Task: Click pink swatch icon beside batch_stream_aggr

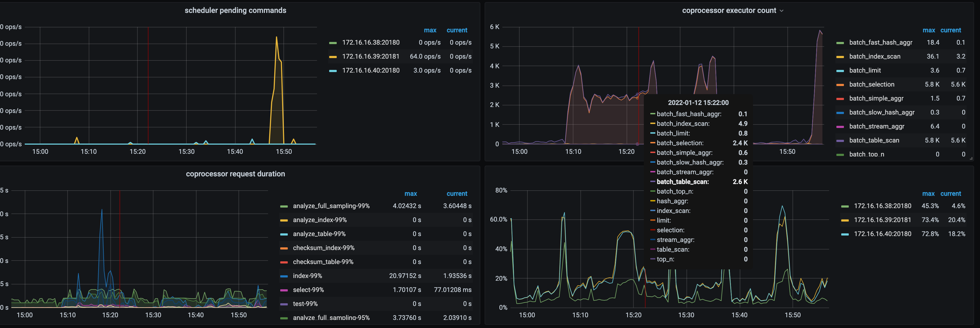Action: 840,127
